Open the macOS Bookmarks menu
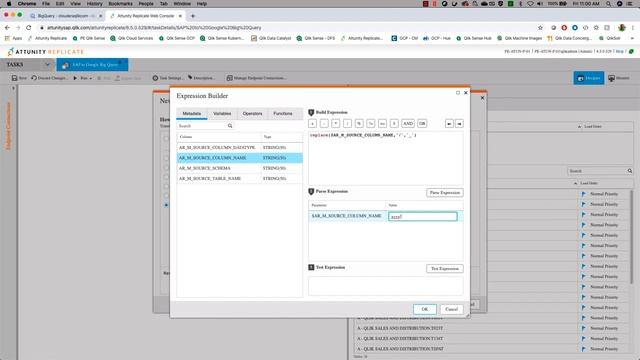 tap(120, 4)
